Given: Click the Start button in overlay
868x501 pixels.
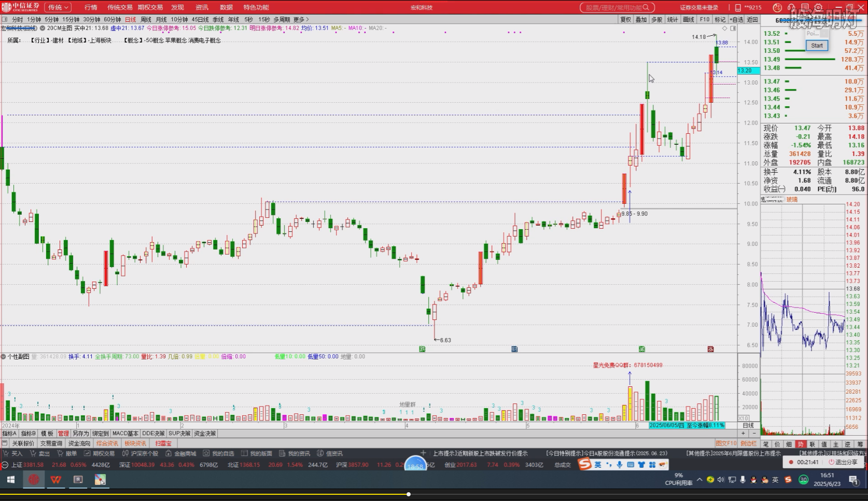Looking at the screenshot, I should (x=817, y=46).
